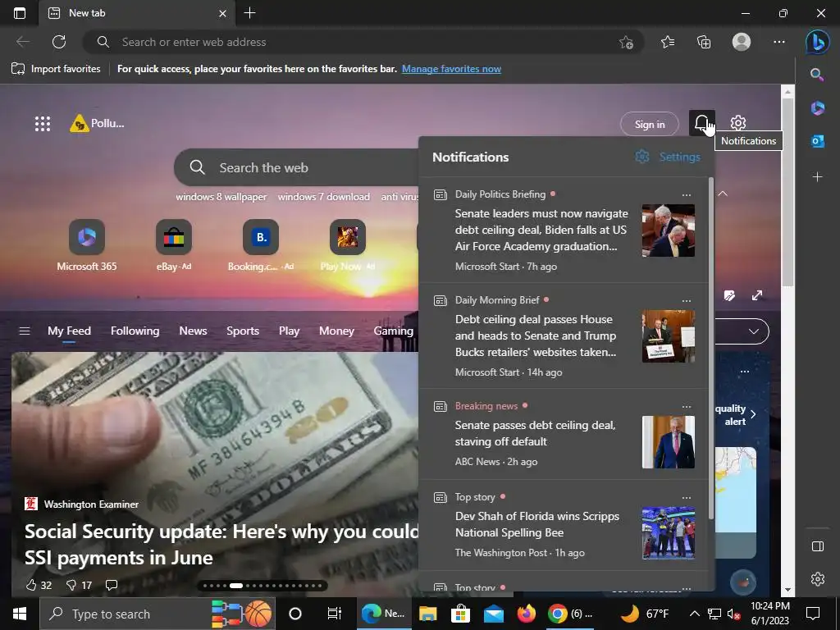Open options for Daily Morning Brief notification

tap(687, 301)
